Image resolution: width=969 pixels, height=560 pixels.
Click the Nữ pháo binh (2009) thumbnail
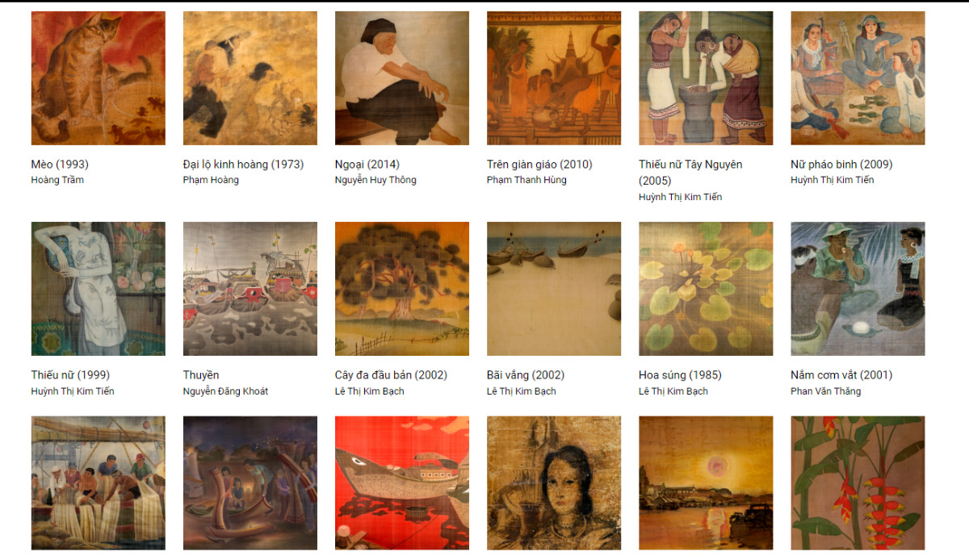click(858, 78)
